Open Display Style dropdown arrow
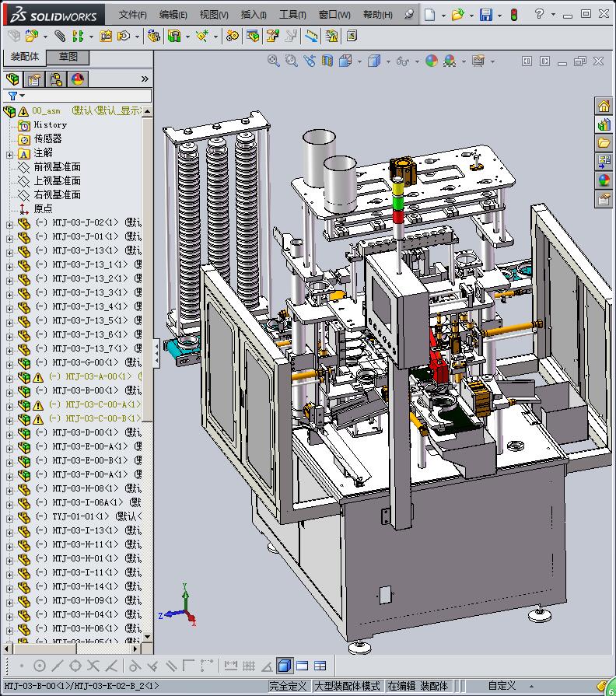The width and height of the screenshot is (616, 696). pyautogui.click(x=388, y=61)
